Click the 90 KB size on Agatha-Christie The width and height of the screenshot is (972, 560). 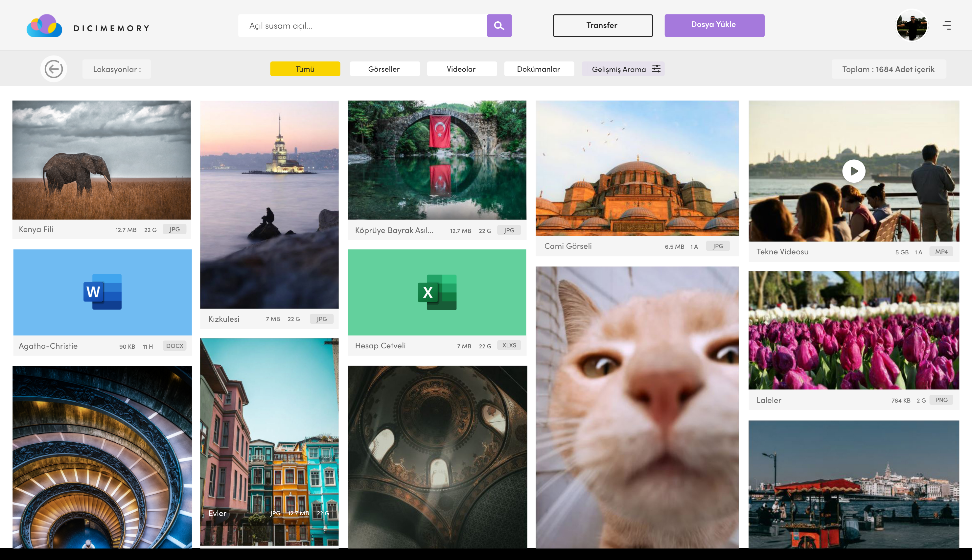(127, 346)
